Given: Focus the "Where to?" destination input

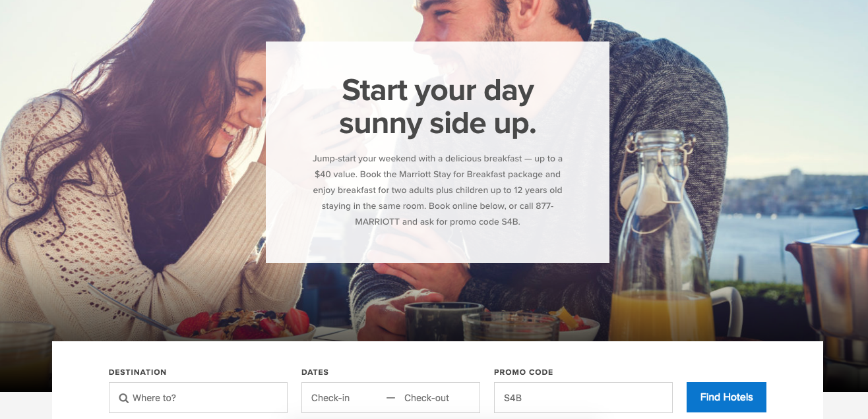Looking at the screenshot, I should [198, 398].
